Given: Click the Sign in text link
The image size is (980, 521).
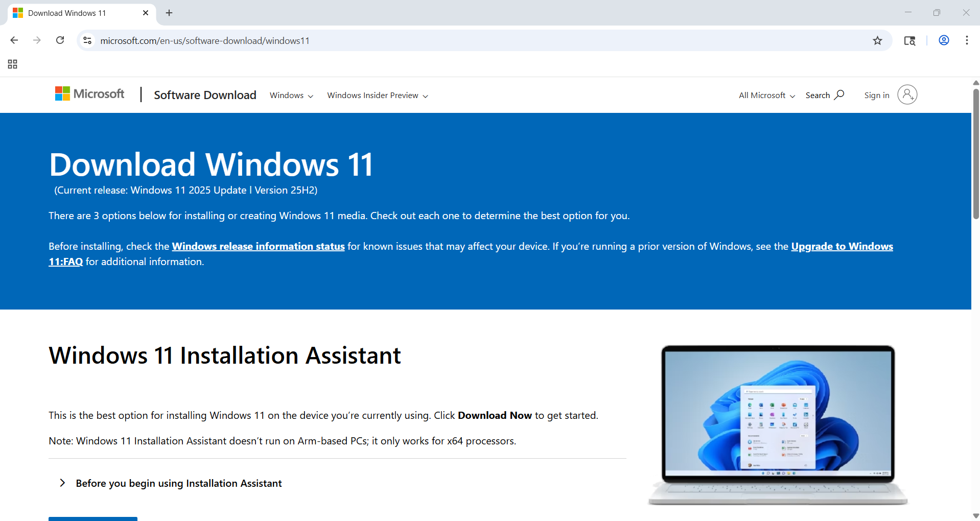Looking at the screenshot, I should click(x=876, y=96).
